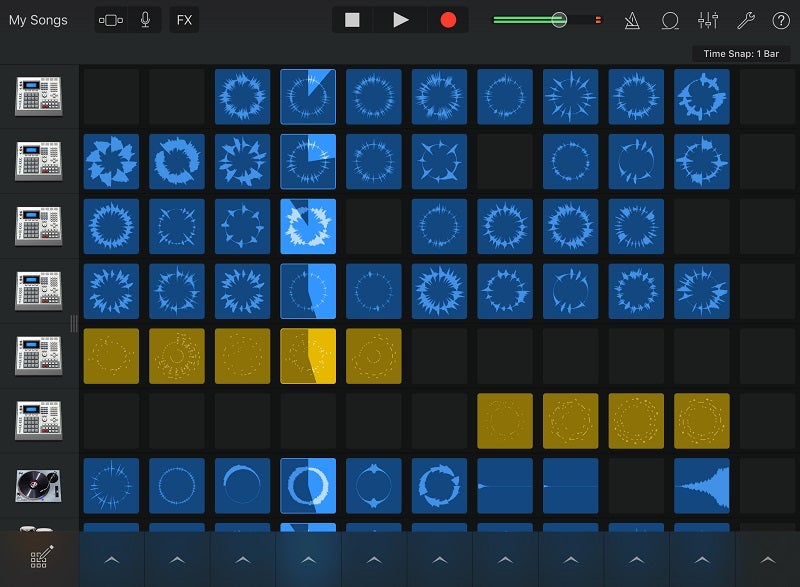Image resolution: width=800 pixels, height=587 pixels.
Task: Play the fade-in waveform cell in turntable row
Action: pyautogui.click(x=702, y=486)
